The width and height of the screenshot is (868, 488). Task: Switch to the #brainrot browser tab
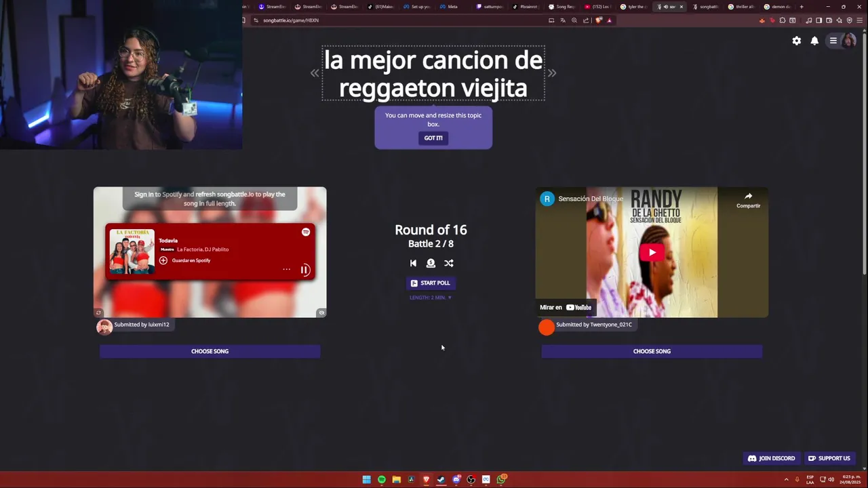coord(525,7)
